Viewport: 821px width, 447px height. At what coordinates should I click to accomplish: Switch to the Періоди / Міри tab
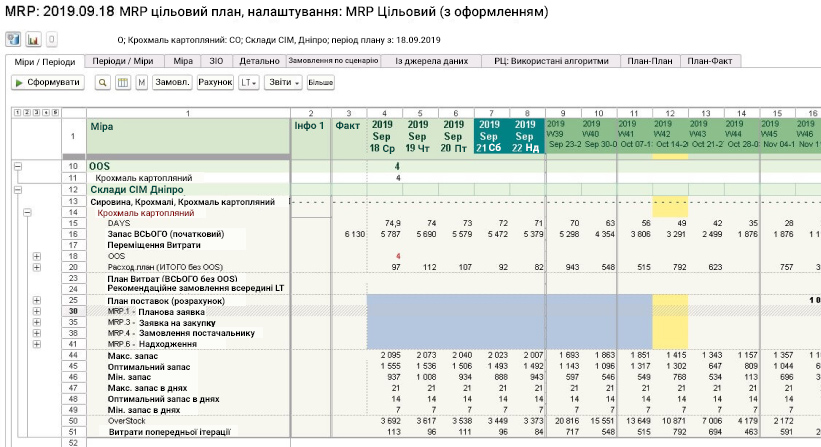click(x=123, y=61)
